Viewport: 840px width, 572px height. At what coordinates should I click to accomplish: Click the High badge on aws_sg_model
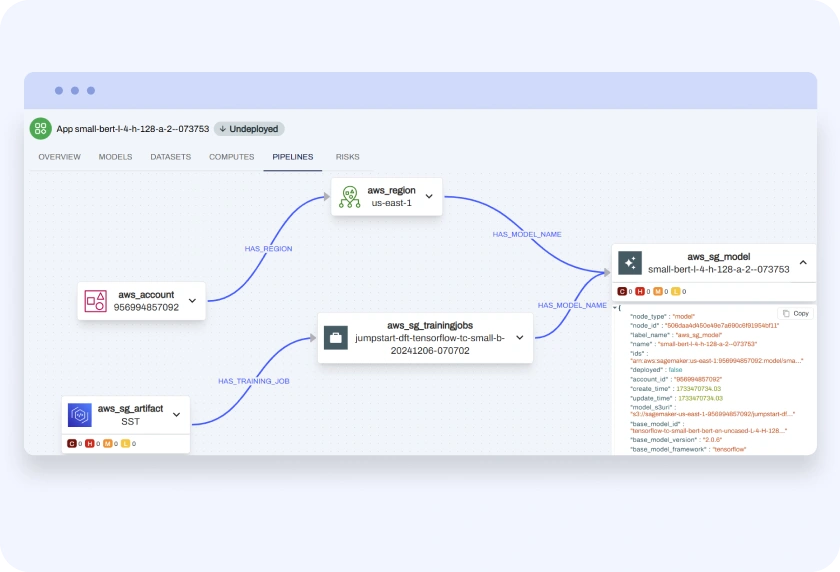[640, 291]
